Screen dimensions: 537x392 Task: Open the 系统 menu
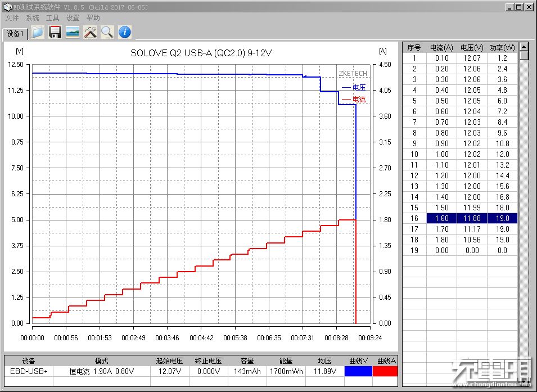pos(32,18)
